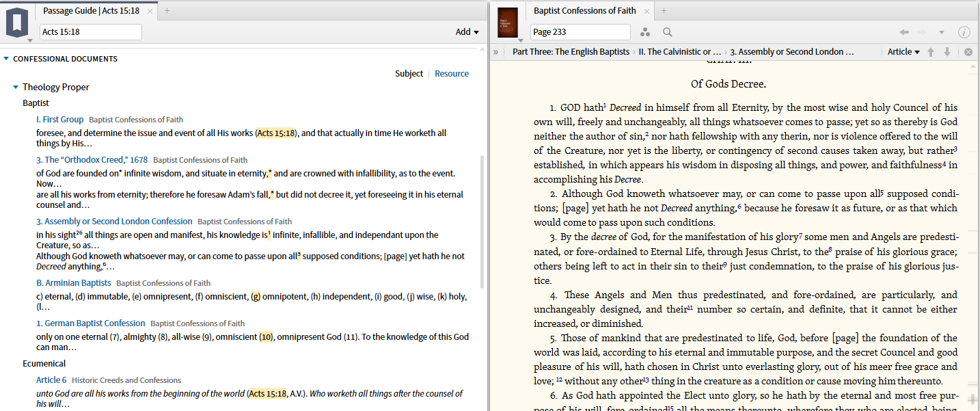Click highlighted Acts 15:18 in First Group excerpt
Viewport: 980px width, 411px height.
click(x=277, y=133)
